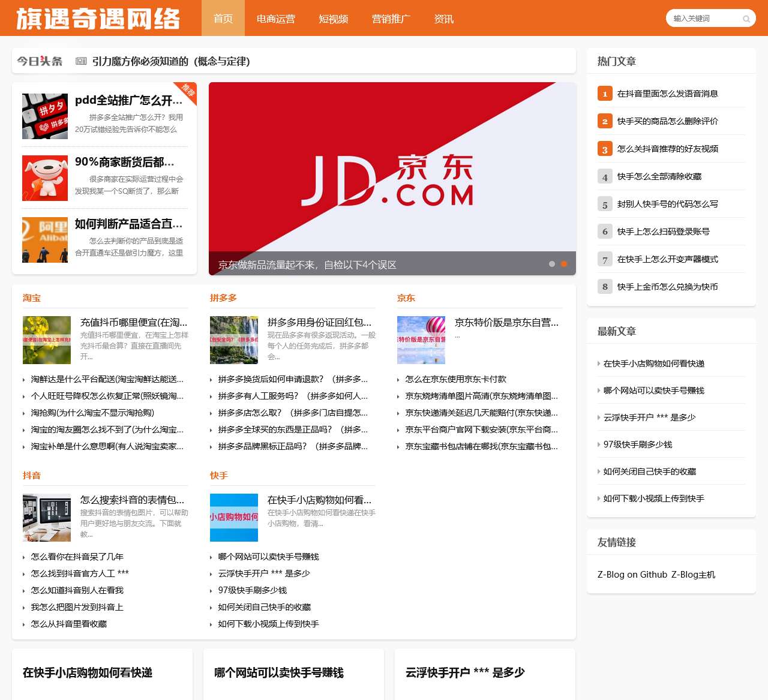Switch to 营销推广 in the navbar
The width and height of the screenshot is (768, 700).
(391, 19)
